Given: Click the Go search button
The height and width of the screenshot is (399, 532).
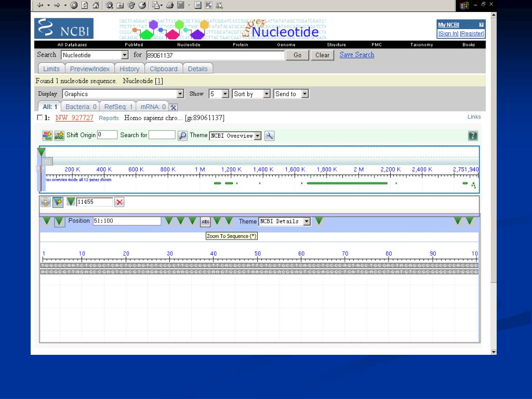Looking at the screenshot, I should pos(298,55).
